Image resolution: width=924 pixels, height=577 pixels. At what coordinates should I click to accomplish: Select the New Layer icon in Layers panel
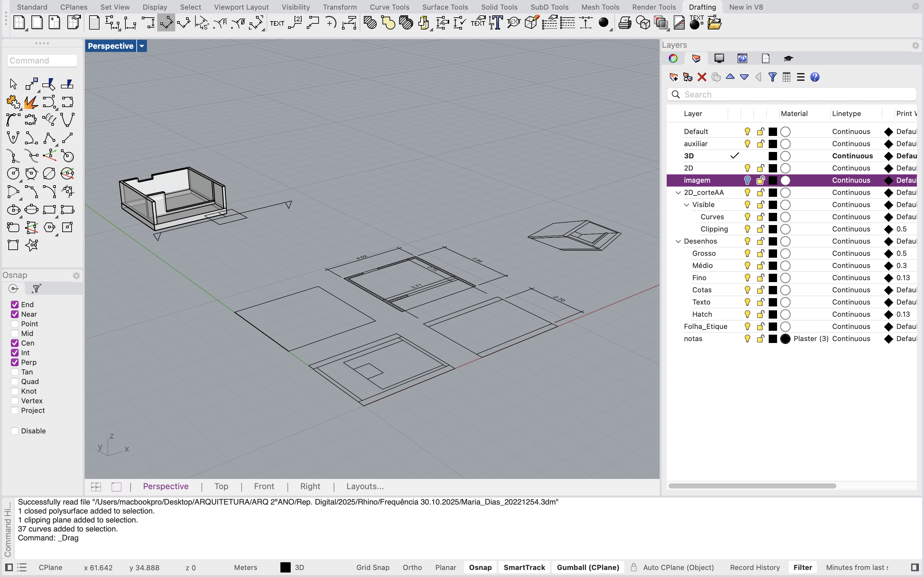click(x=673, y=77)
